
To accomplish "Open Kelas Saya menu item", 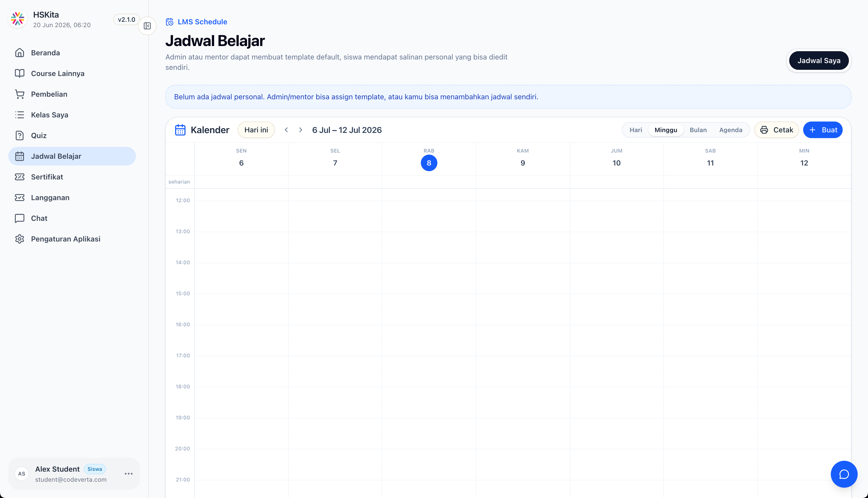I will [72, 115].
